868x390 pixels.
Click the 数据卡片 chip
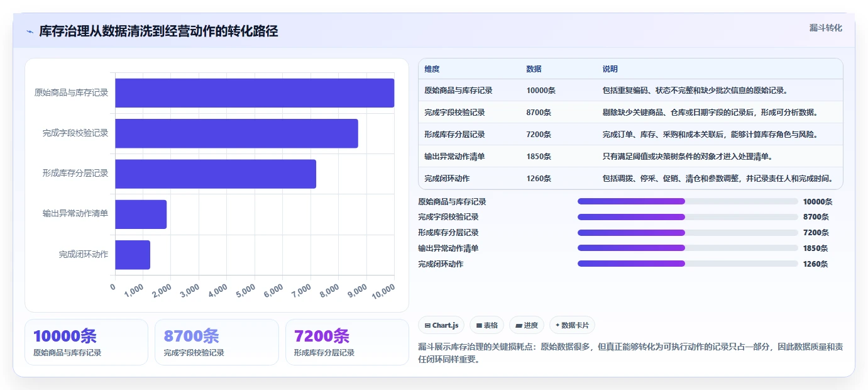coord(572,325)
